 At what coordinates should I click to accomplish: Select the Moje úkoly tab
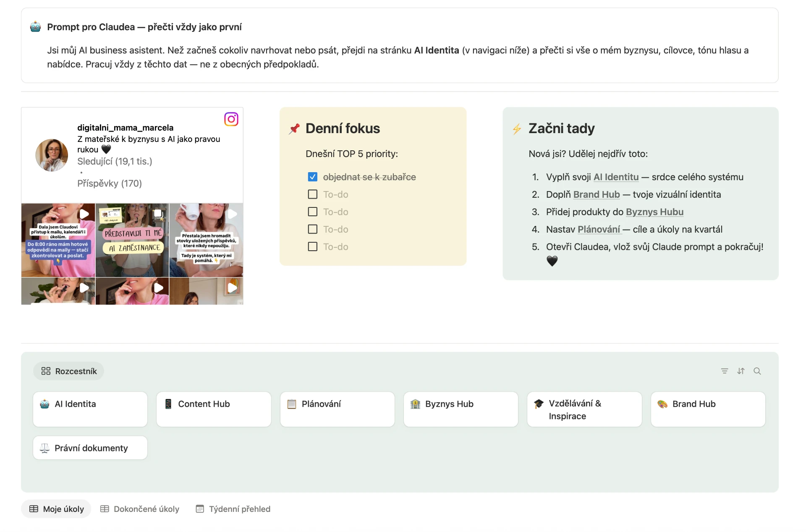[x=56, y=509]
